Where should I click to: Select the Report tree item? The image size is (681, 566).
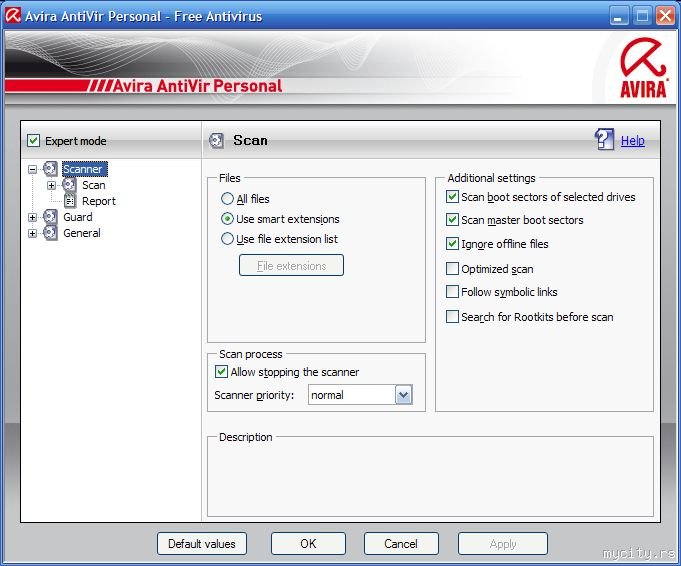pos(99,201)
